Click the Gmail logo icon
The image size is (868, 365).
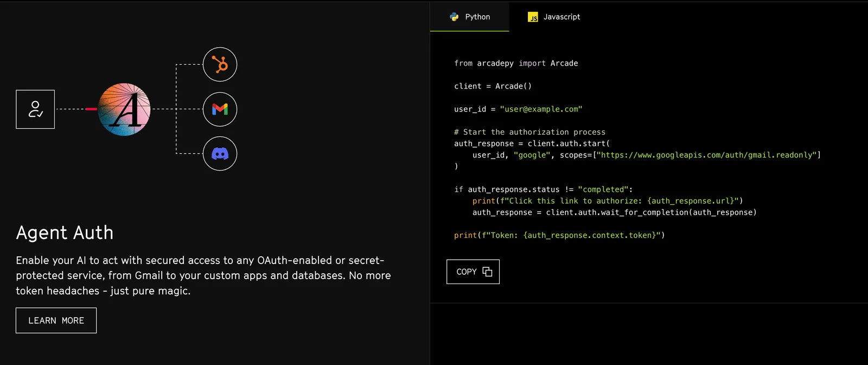click(220, 109)
